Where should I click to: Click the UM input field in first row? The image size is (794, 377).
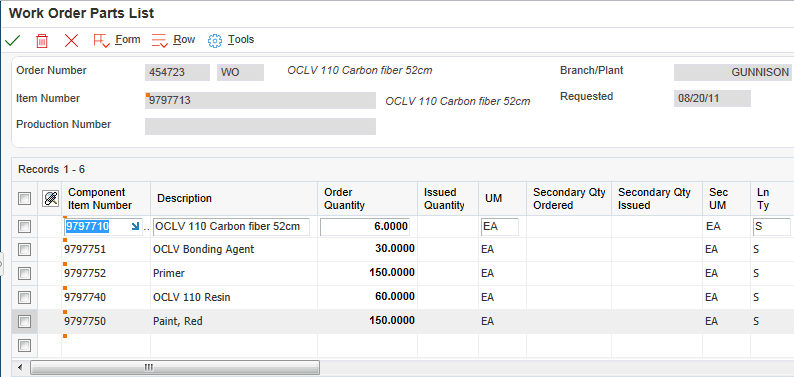click(499, 227)
